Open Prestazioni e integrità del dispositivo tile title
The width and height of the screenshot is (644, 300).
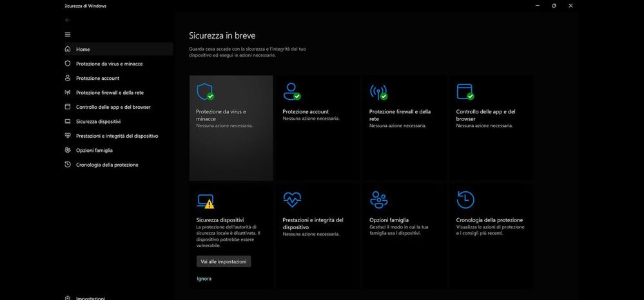[313, 223]
